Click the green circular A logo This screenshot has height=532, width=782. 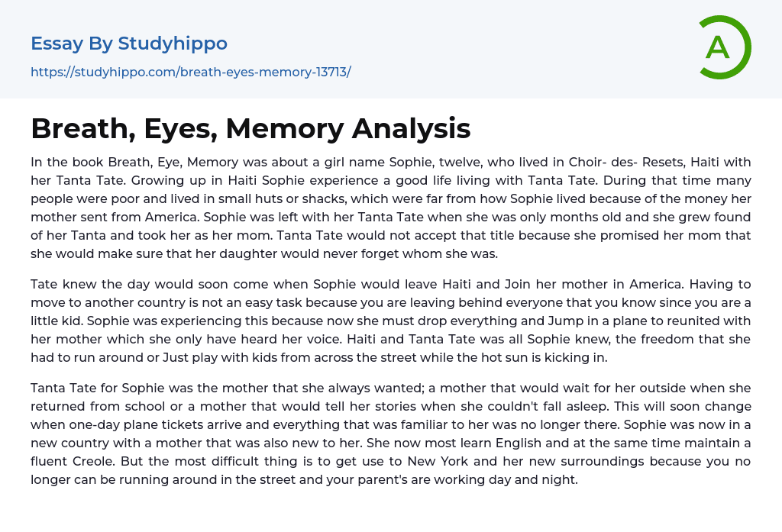724,47
